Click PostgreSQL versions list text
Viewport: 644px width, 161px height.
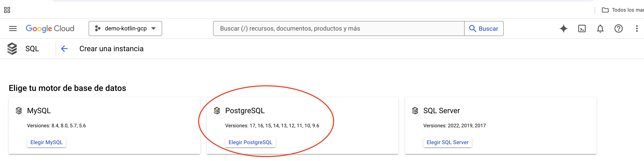272,125
